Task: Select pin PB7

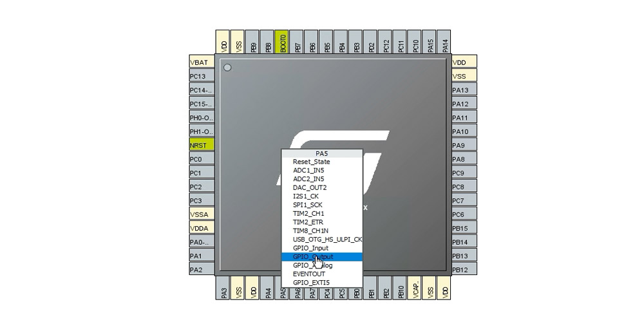Action: [296, 41]
